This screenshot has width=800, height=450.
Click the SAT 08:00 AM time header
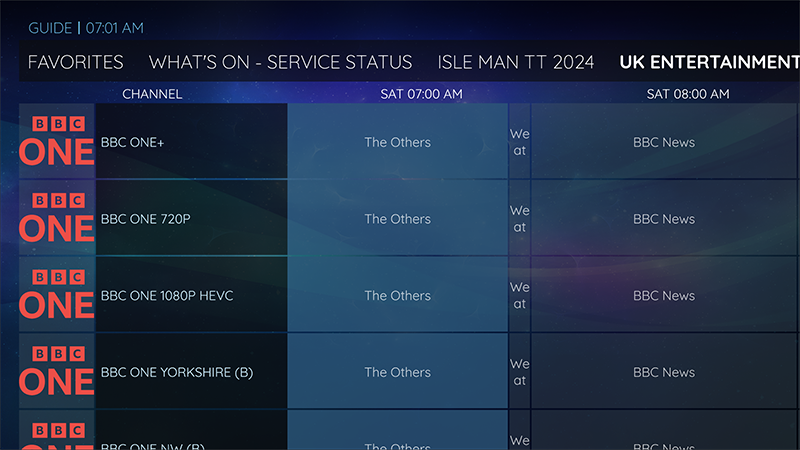688,94
